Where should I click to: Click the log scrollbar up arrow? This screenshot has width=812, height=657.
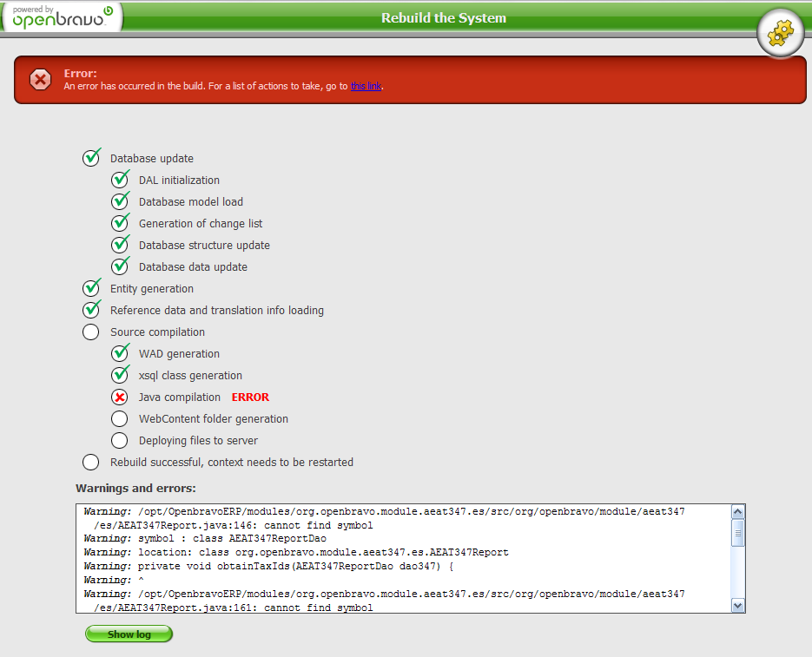[x=738, y=512]
